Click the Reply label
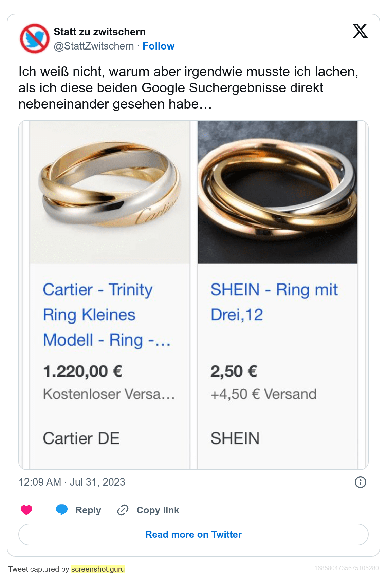387x588 pixels. [x=88, y=510]
